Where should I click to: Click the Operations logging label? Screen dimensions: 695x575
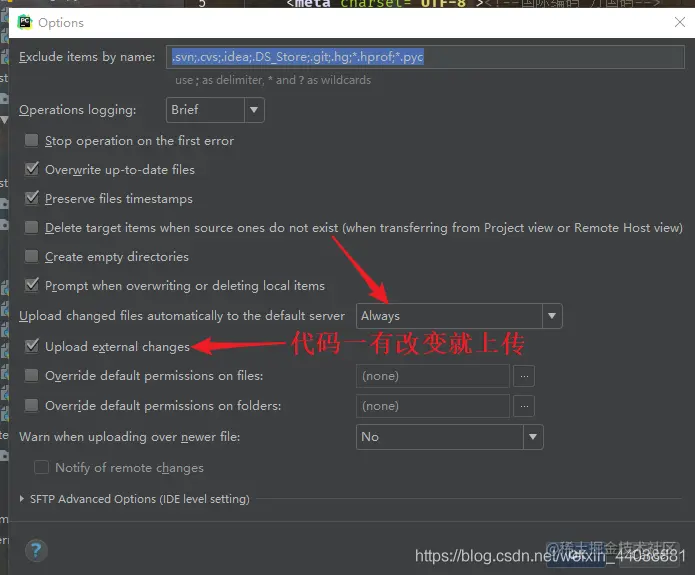click(78, 110)
